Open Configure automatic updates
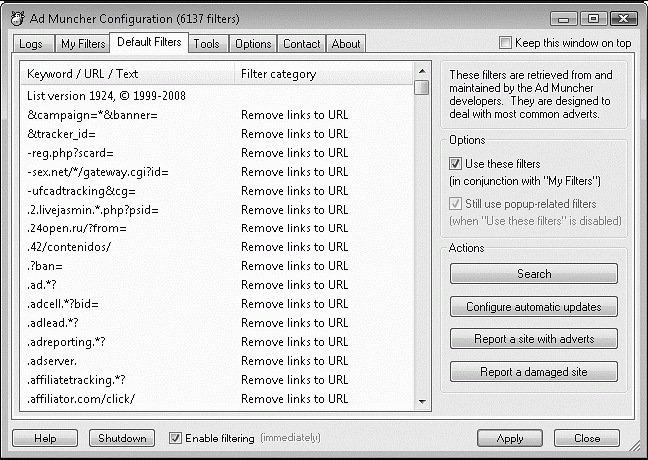This screenshot has width=648, height=460. [534, 307]
